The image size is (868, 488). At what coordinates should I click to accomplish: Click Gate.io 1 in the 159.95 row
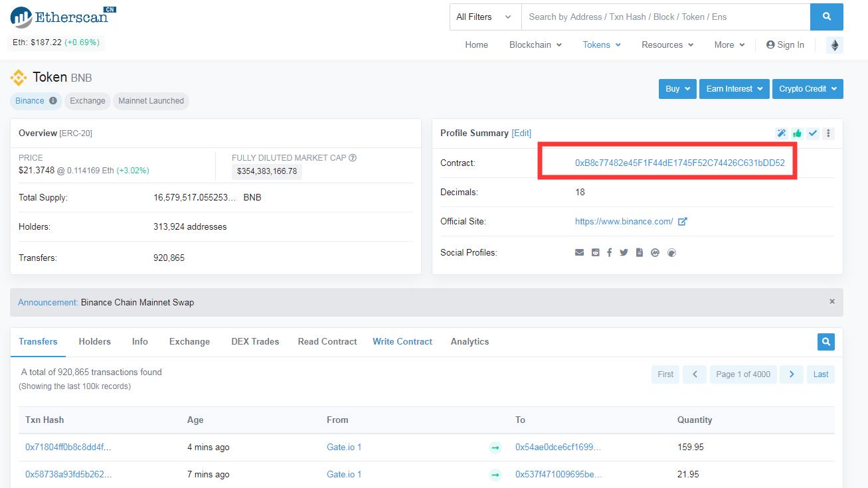point(344,447)
